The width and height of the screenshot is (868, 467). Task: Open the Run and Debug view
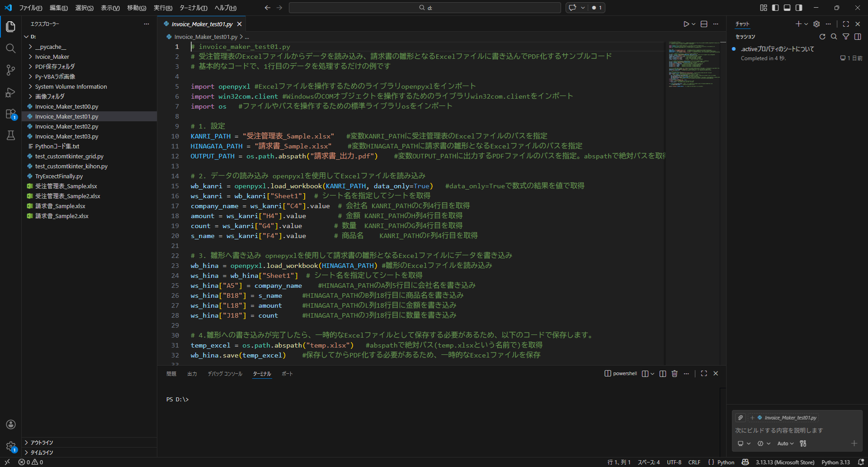pos(10,92)
